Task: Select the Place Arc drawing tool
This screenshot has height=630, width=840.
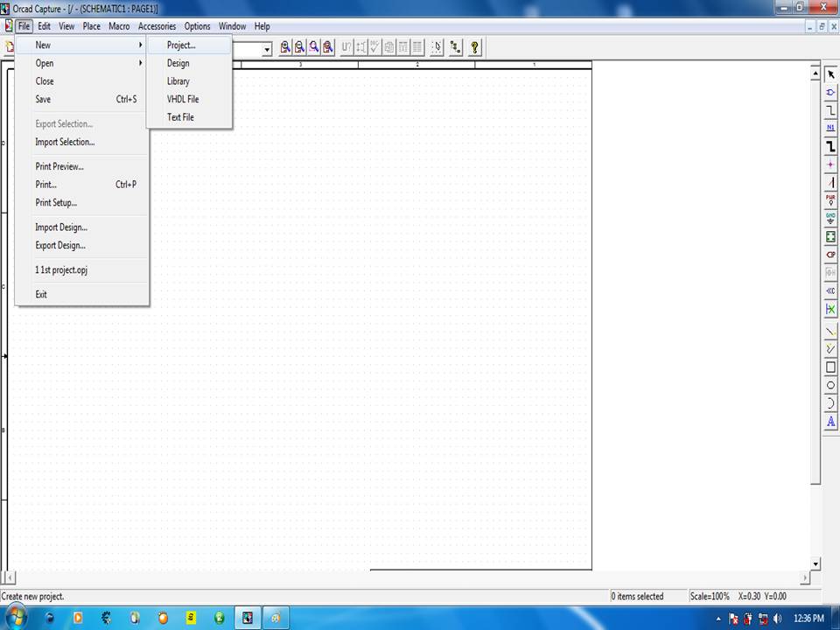Action: [830, 403]
